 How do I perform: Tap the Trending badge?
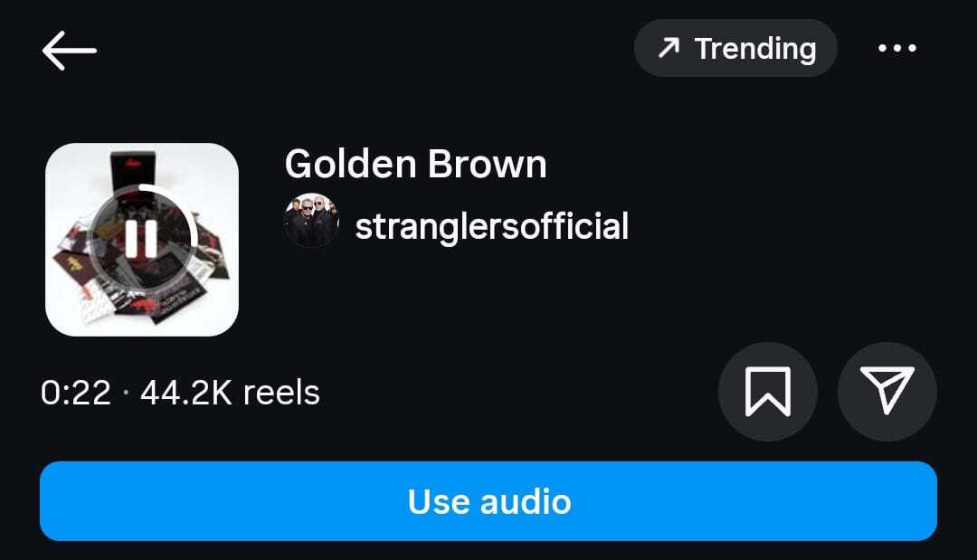click(735, 48)
